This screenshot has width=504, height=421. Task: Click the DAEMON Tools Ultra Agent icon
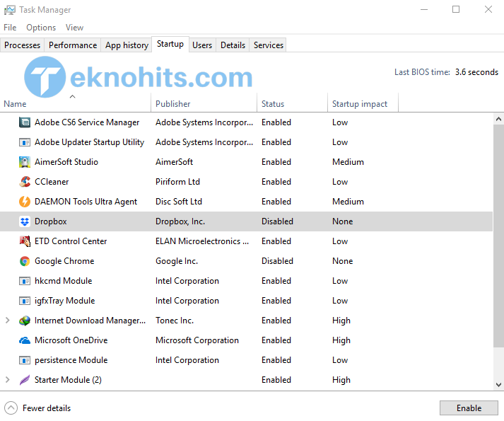[x=25, y=202]
